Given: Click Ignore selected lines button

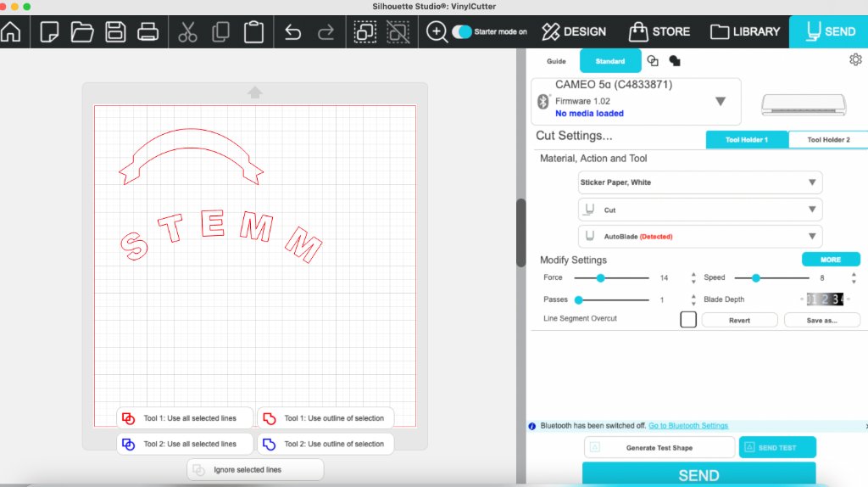Looking at the screenshot, I should pos(255,469).
